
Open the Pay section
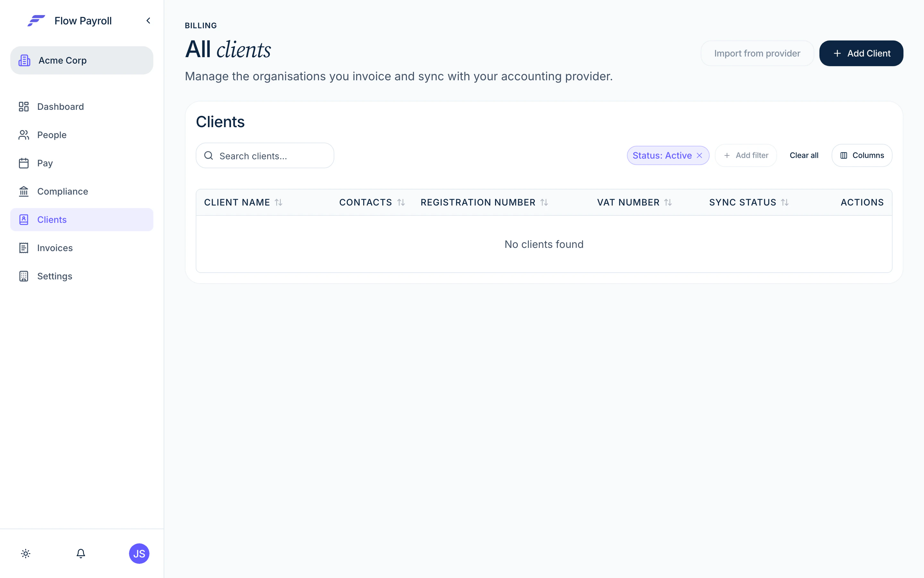[x=82, y=163]
